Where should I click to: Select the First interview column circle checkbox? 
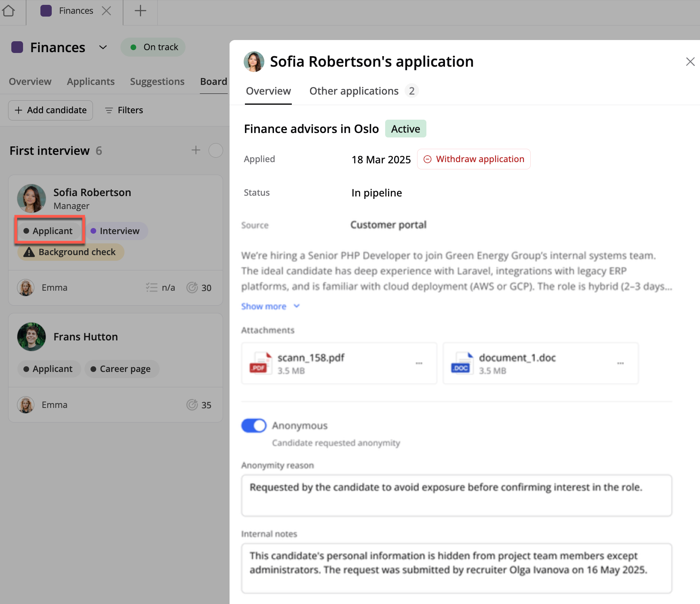(x=215, y=150)
